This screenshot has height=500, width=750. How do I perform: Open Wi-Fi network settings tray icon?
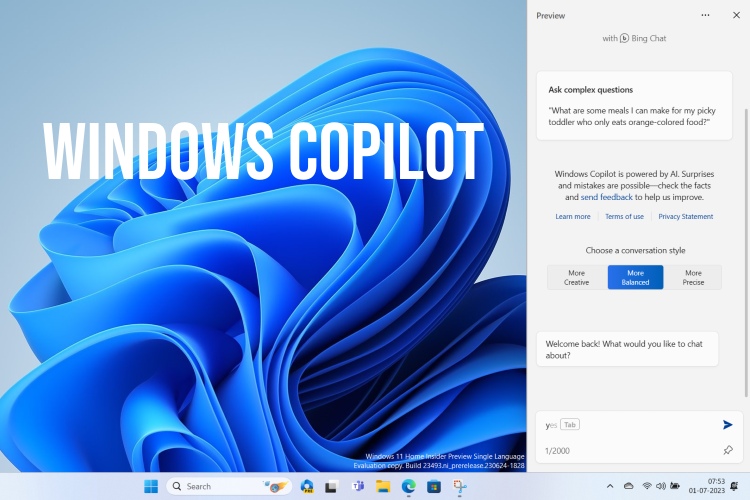click(x=647, y=486)
